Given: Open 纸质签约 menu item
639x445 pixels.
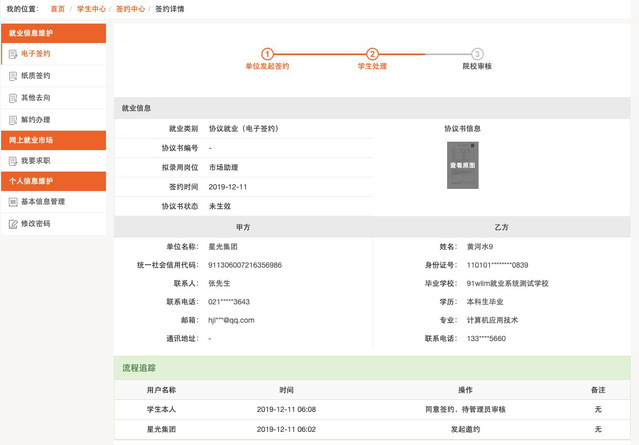Looking at the screenshot, I should [x=36, y=75].
